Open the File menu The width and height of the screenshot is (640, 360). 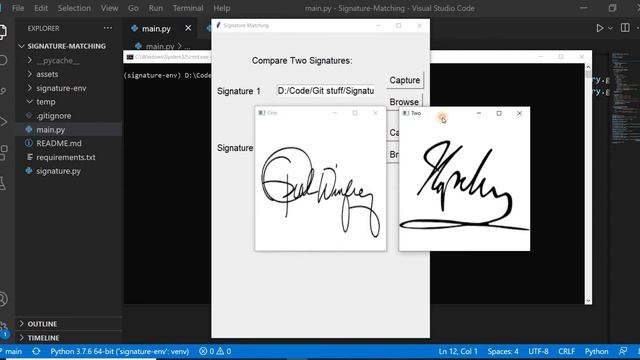click(18, 8)
